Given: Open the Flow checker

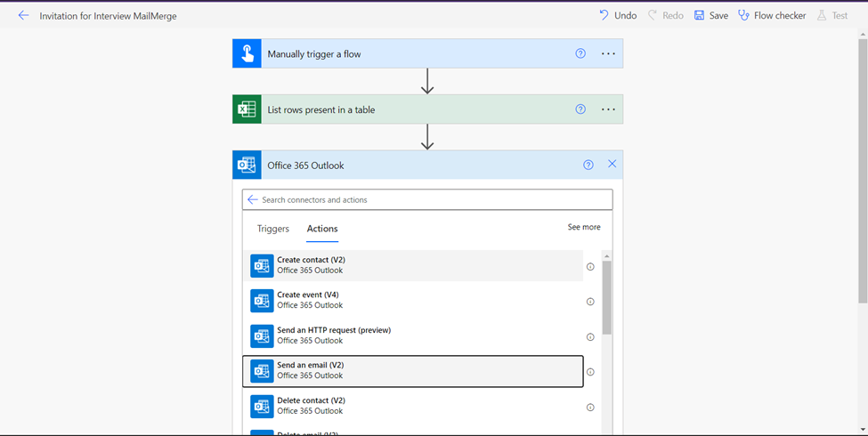Looking at the screenshot, I should pos(772,15).
